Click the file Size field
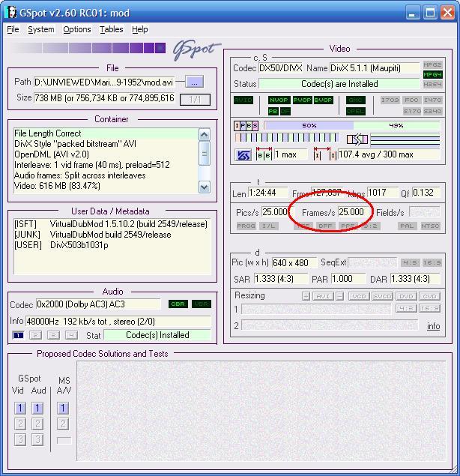This screenshot has width=460, height=476. pyautogui.click(x=104, y=98)
